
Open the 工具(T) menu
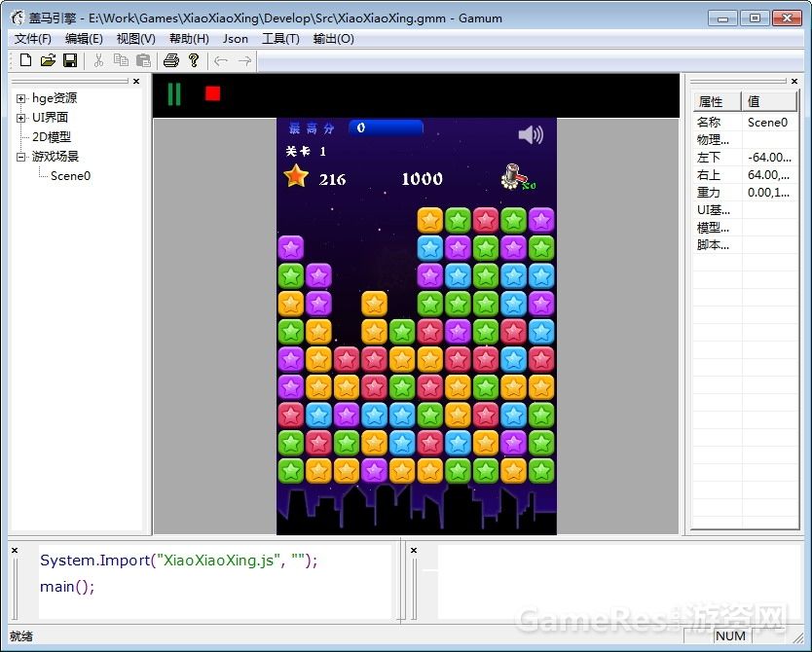(x=280, y=39)
